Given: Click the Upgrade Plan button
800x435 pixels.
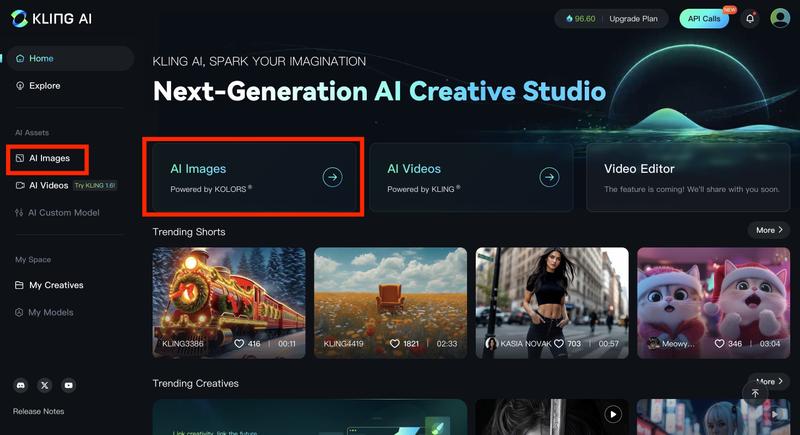Looking at the screenshot, I should coord(635,19).
